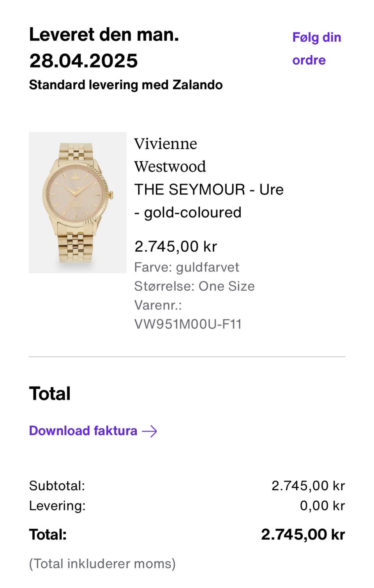Click the '(Total inkluderer moms)' note
The height and width of the screenshot is (588, 374).
tap(102, 564)
